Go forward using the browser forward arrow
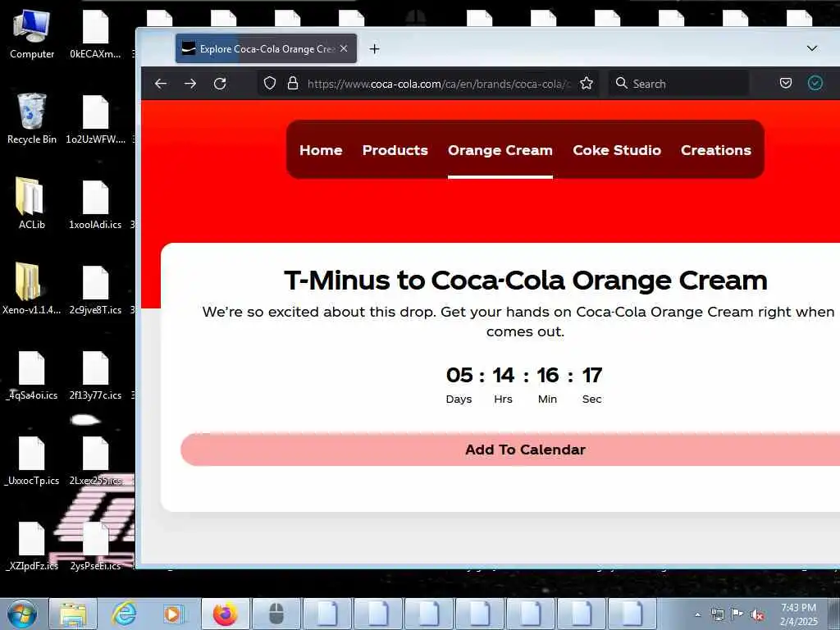840x630 pixels. 190,84
